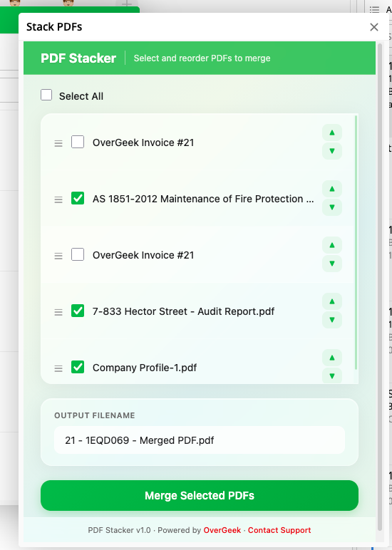Screen dimensions: 392x550
Task: Uncheck 7-833 Hector Street - Audit Report.pdf
Action: pyautogui.click(x=78, y=311)
